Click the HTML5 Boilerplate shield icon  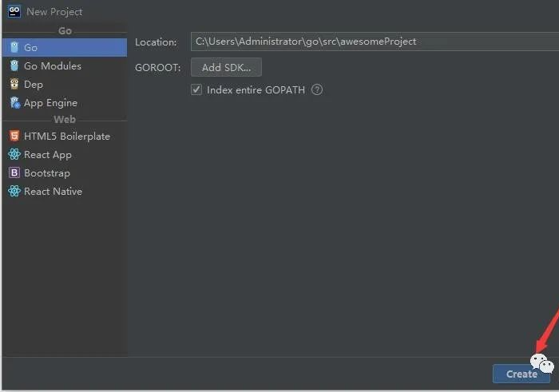14,136
